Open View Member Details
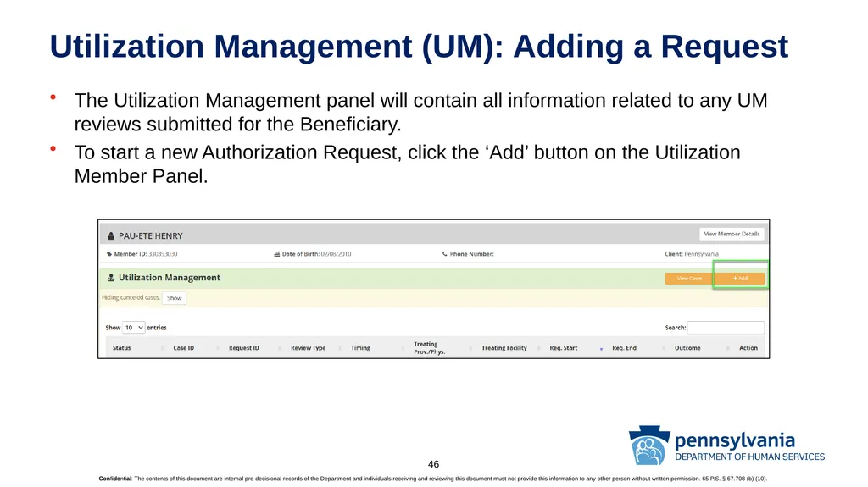Screen dimensions: 868x487 (732, 234)
